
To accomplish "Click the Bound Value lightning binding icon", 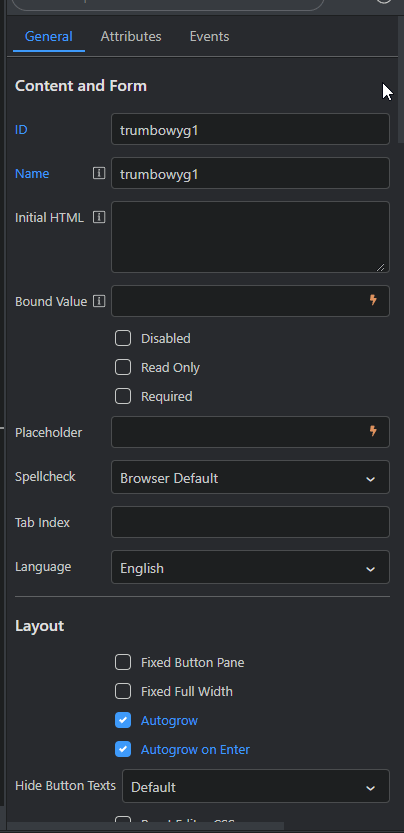I will pos(373,300).
